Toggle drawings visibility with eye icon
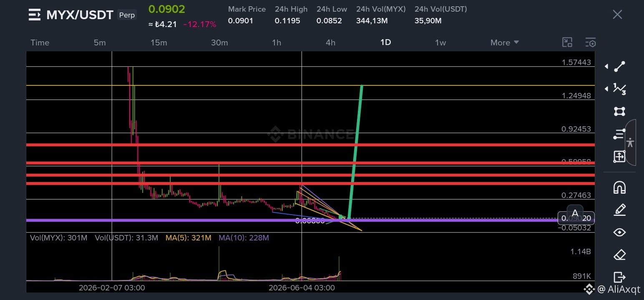This screenshot has width=644, height=300. point(619,232)
